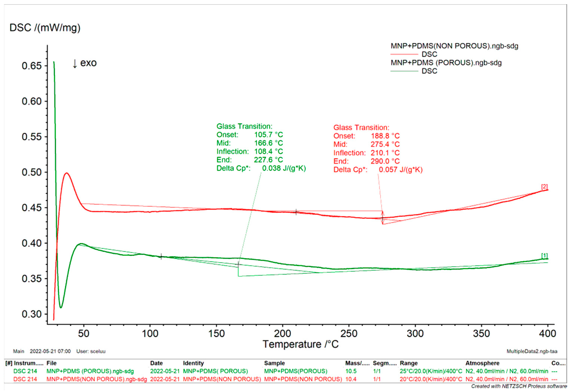Click the Atmosphere column header
This screenshot has height=392, width=571.
[x=482, y=363]
